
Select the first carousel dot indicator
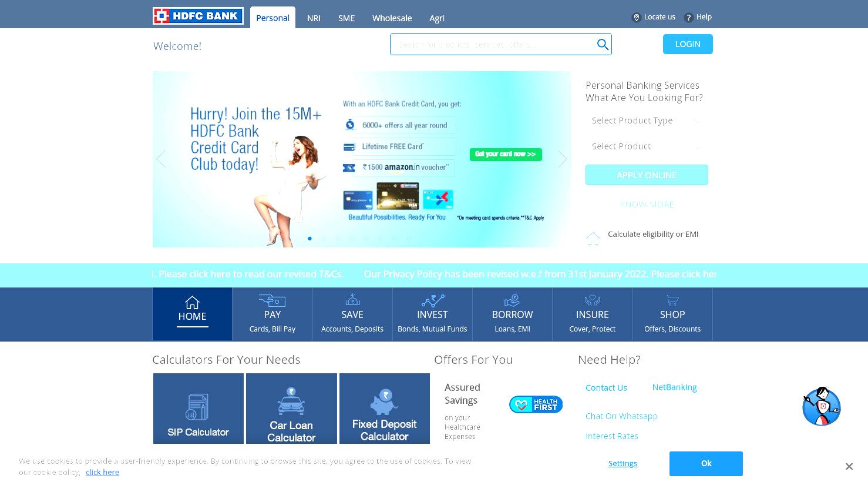pos(309,238)
